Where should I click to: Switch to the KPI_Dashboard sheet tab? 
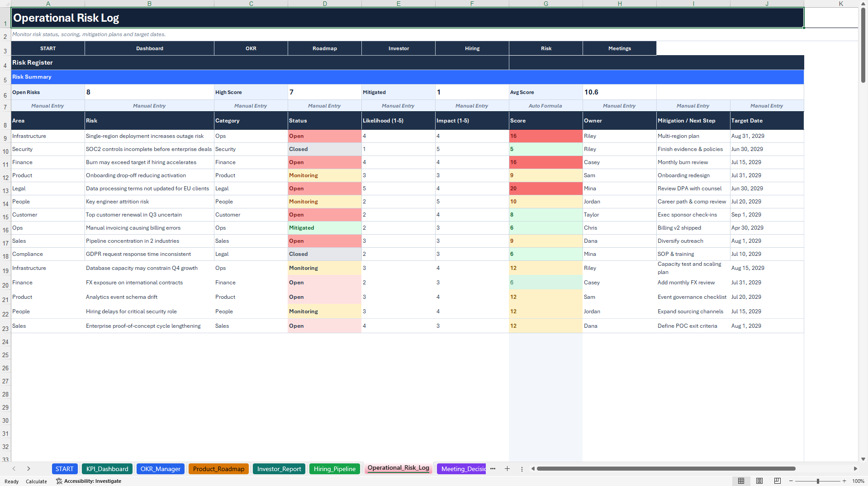[107, 469]
